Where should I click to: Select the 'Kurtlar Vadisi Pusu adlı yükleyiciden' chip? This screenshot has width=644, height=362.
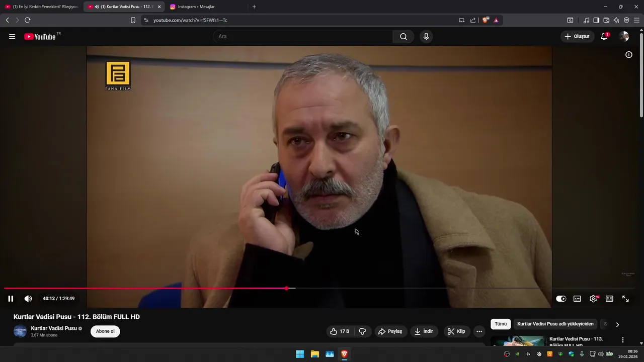tap(555, 324)
